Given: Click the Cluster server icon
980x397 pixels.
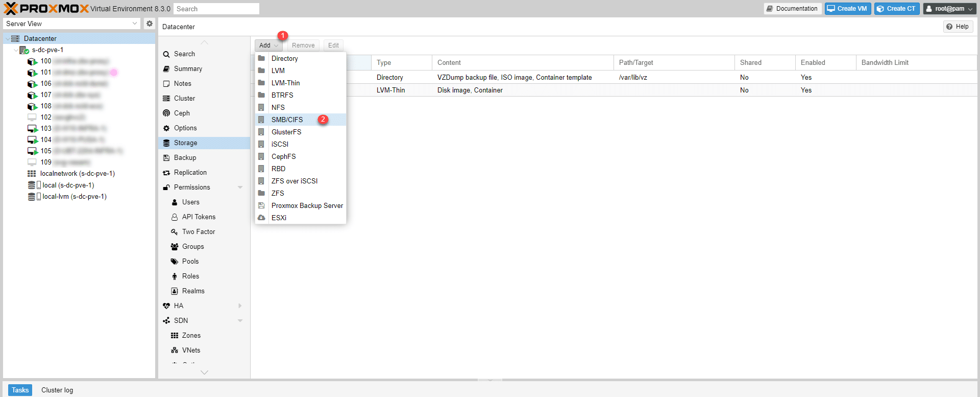Looking at the screenshot, I should click(166, 99).
